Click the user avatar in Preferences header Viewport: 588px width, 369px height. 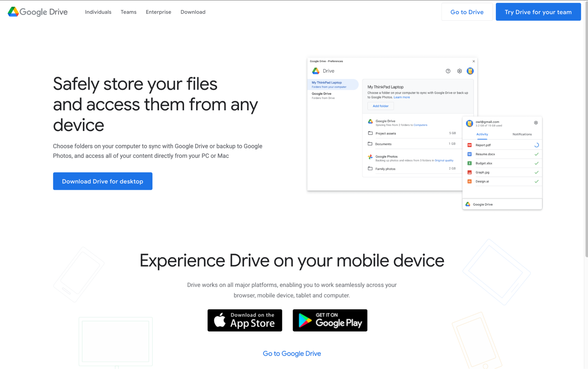470,71
